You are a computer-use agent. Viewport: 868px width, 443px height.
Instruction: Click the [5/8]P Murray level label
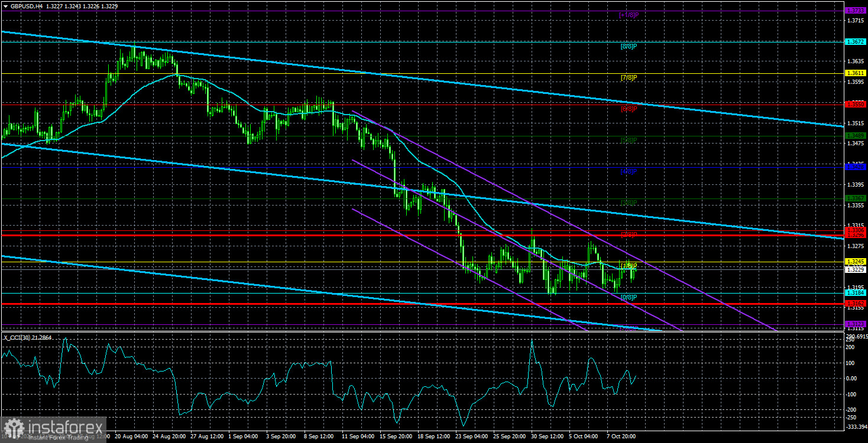click(x=629, y=140)
